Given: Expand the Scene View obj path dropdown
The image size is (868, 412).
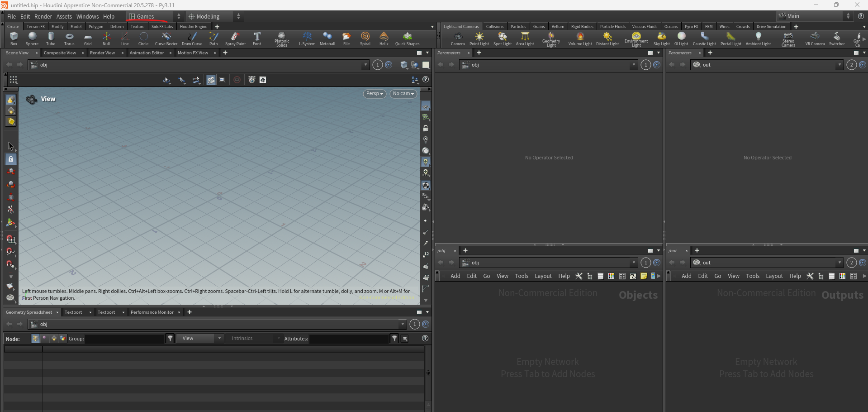Looking at the screenshot, I should click(x=365, y=65).
